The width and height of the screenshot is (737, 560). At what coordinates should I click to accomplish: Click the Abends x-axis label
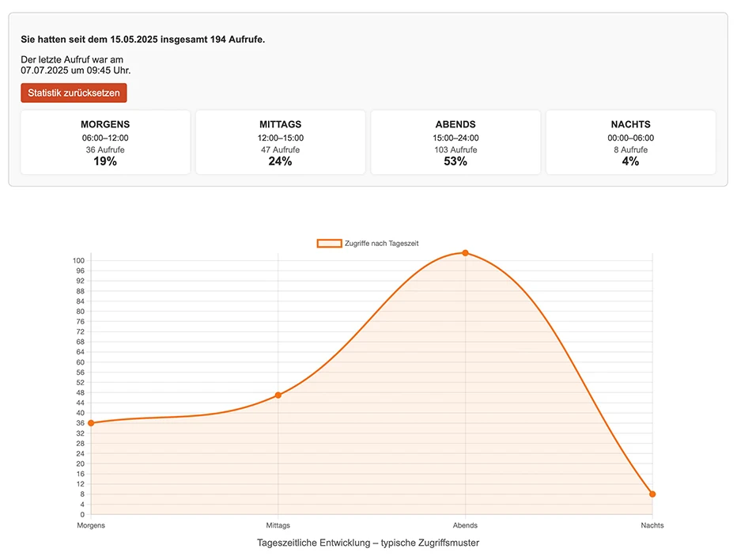(465, 525)
